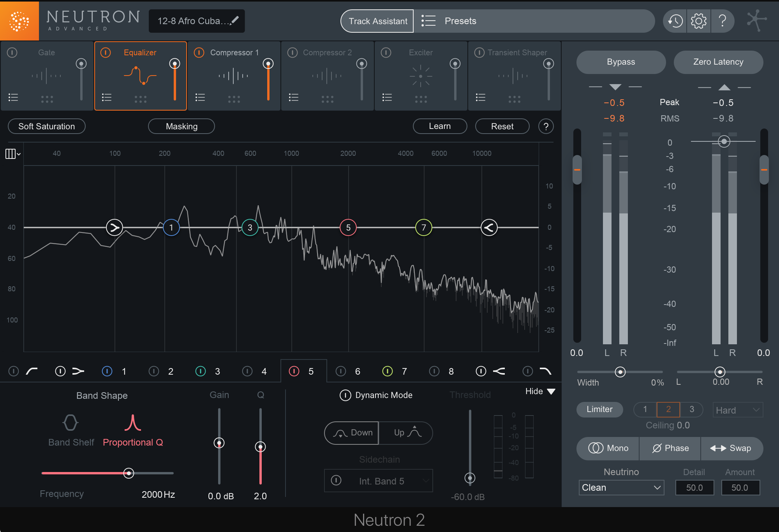Open the spectrum view options dropdown
Viewport: 779px width, 532px height.
click(13, 154)
